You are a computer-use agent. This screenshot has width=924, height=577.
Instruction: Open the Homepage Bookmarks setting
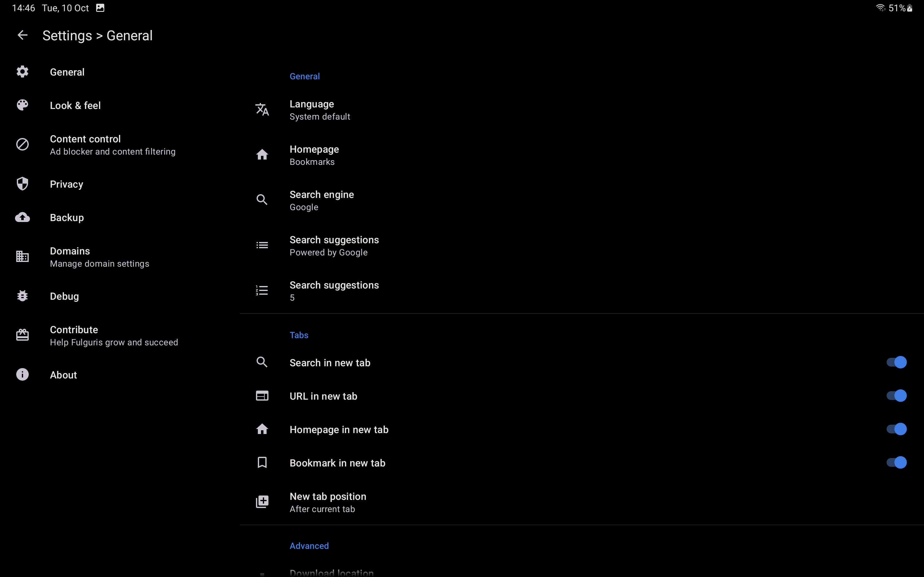[582, 155]
